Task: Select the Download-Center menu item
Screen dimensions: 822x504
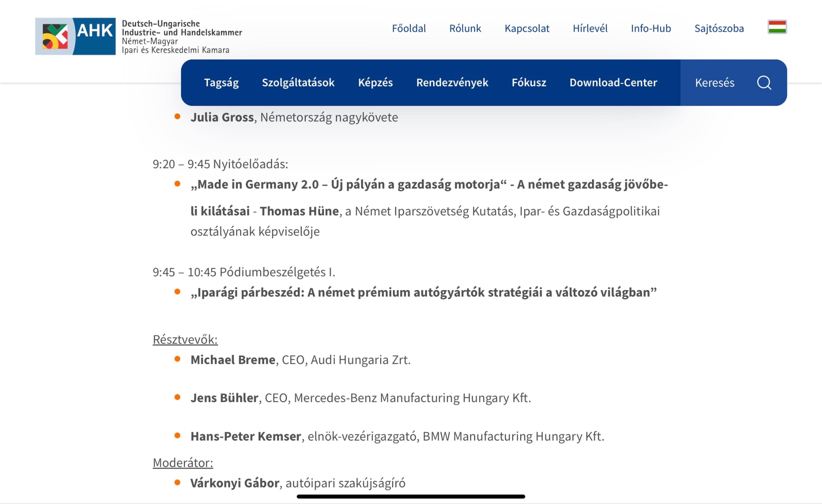Action: point(613,83)
